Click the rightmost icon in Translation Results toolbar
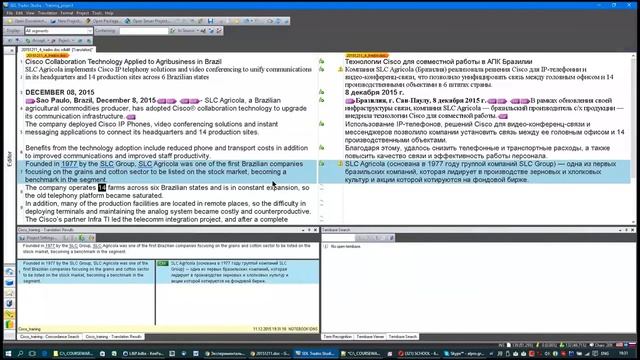The image size is (640, 360). tap(91, 238)
